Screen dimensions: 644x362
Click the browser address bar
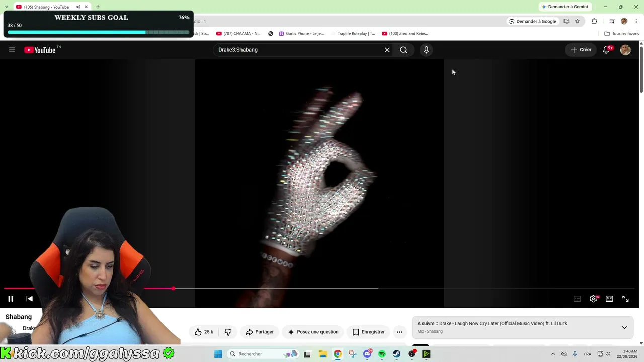click(x=350, y=21)
